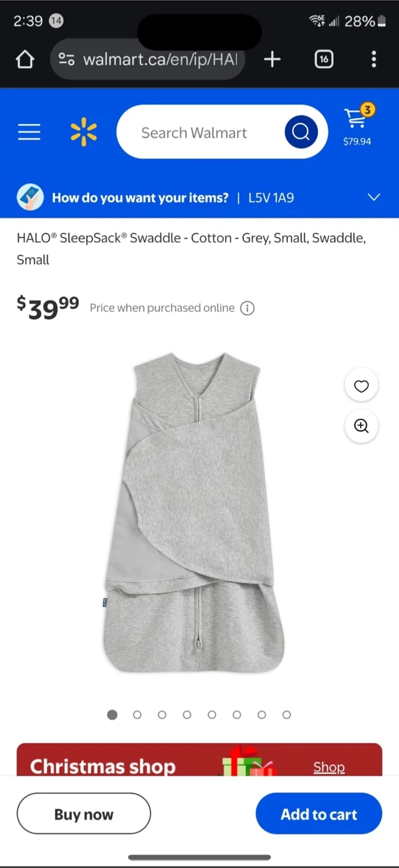Select the second image carousel dot
The image size is (399, 868).
137,715
